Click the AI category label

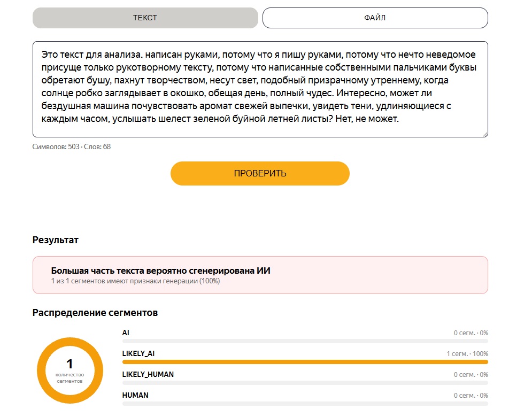[x=126, y=333]
